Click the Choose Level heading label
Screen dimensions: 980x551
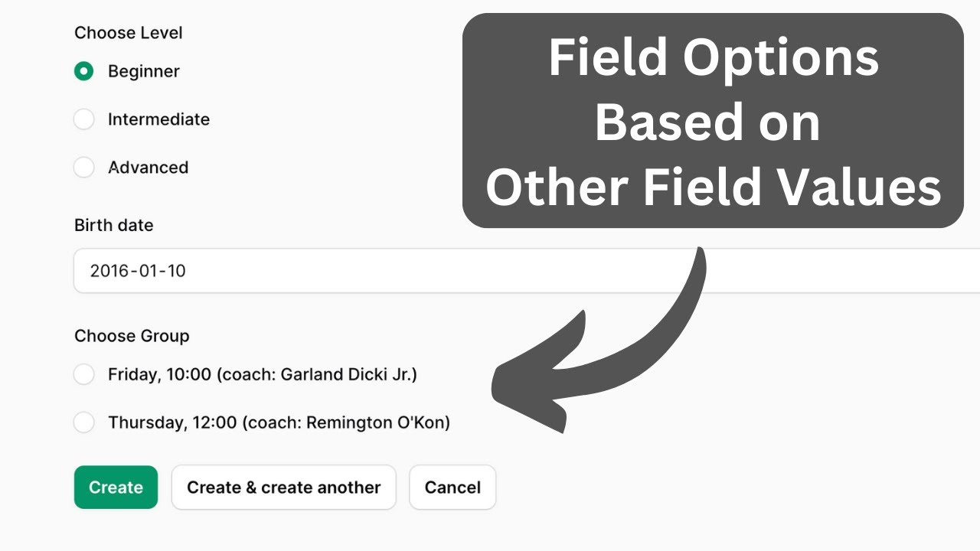point(129,33)
